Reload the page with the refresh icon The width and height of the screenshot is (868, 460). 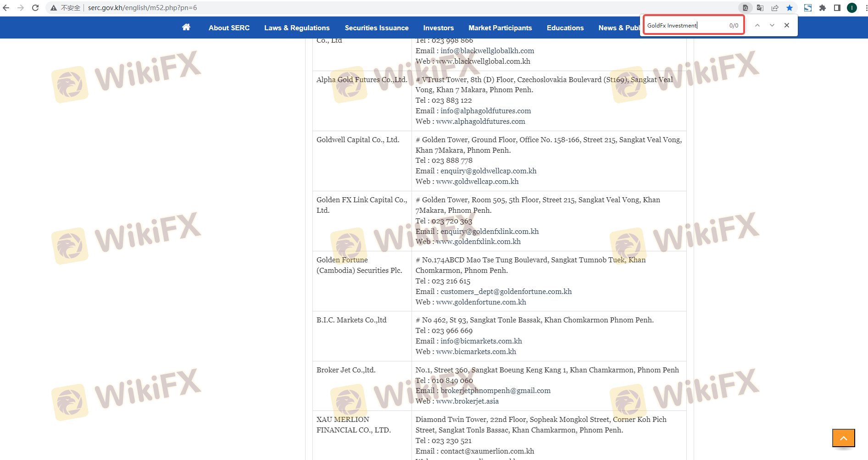point(35,8)
